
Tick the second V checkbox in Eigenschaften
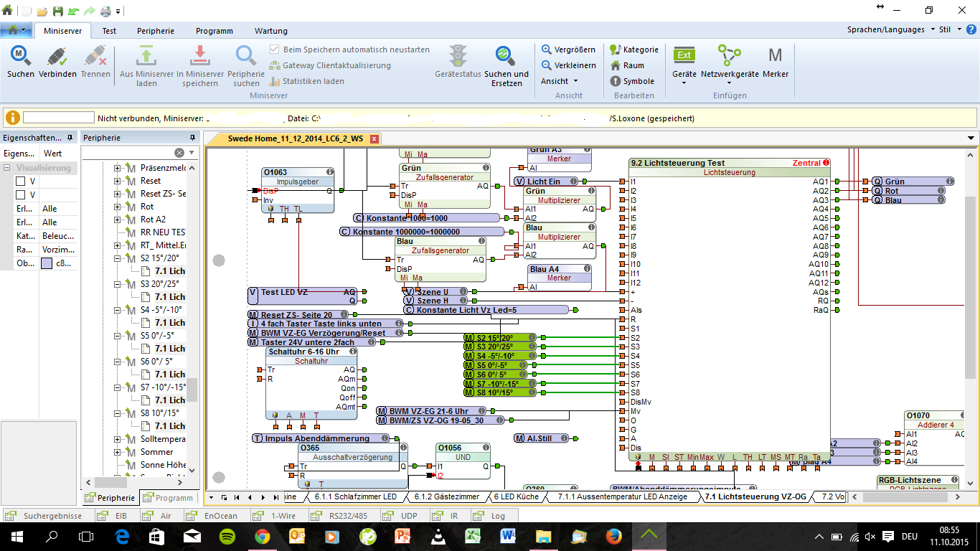coord(20,195)
